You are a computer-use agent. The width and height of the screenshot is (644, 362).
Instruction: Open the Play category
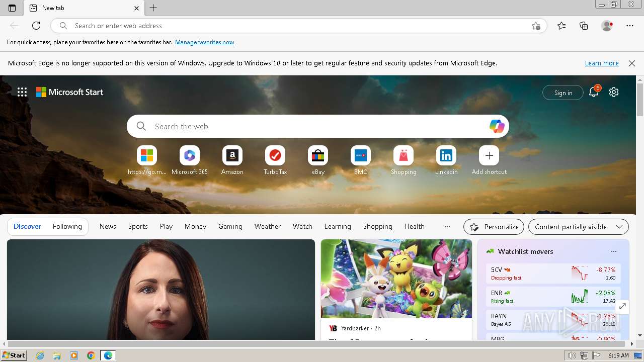click(166, 227)
